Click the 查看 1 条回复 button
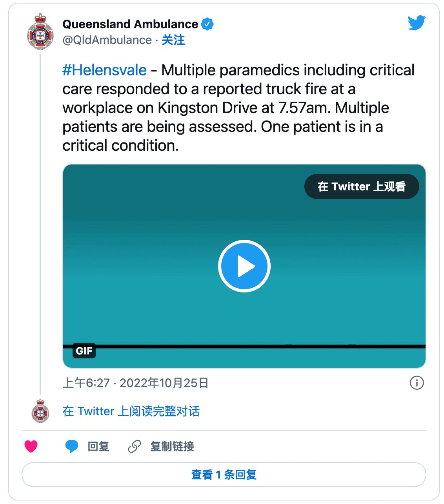This screenshot has width=444, height=504. (x=224, y=475)
